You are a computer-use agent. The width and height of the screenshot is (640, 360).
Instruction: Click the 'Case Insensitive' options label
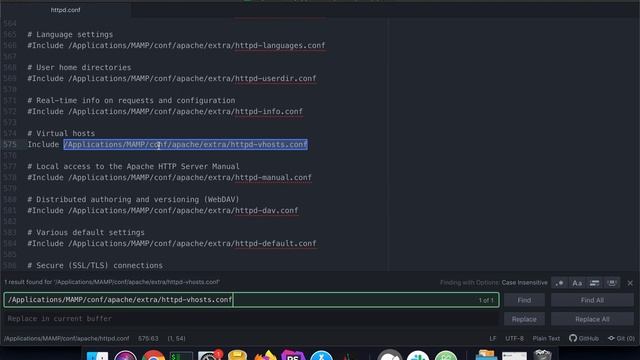pyautogui.click(x=524, y=283)
